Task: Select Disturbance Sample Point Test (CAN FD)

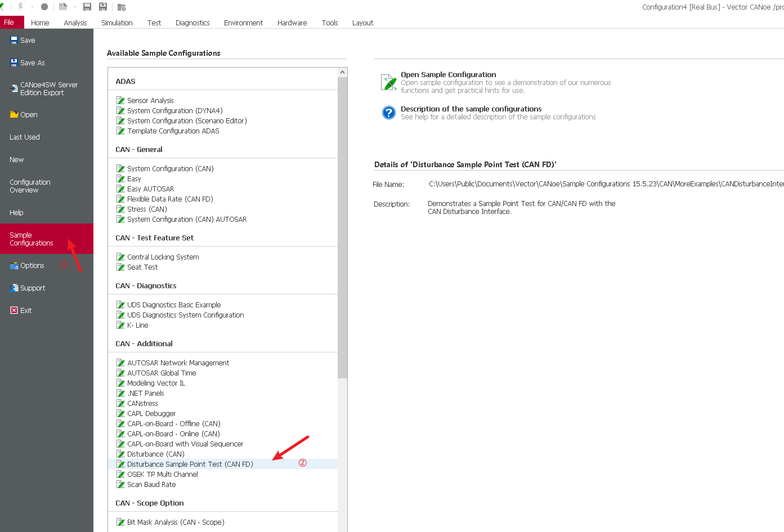Action: (190, 464)
